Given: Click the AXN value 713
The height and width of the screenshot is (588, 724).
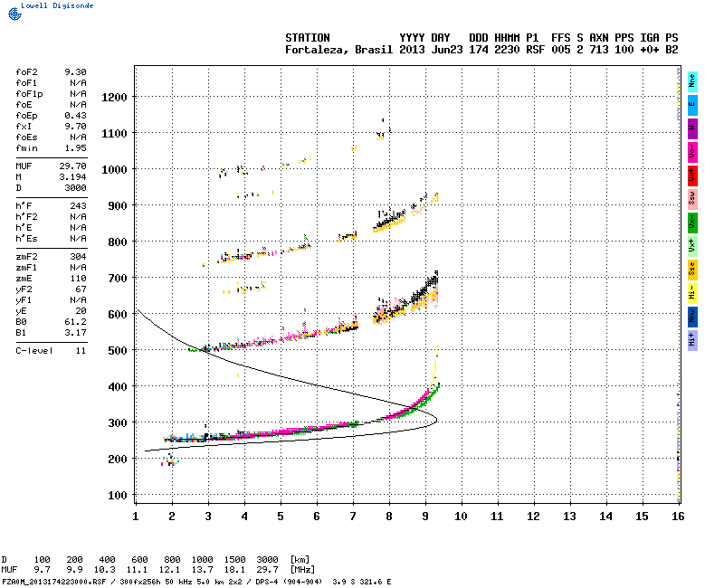Looking at the screenshot, I should click(x=599, y=50).
